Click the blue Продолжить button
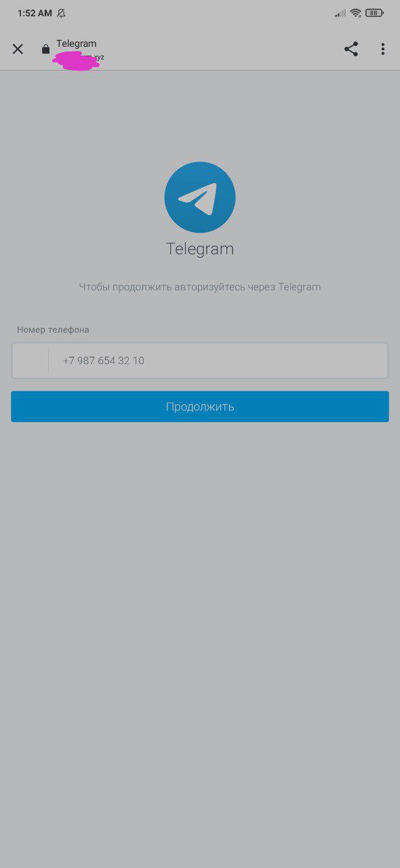The height and width of the screenshot is (868, 400). (200, 406)
